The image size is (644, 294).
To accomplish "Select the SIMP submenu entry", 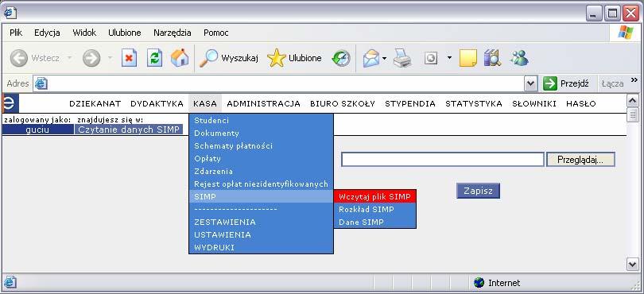I will [x=261, y=197].
